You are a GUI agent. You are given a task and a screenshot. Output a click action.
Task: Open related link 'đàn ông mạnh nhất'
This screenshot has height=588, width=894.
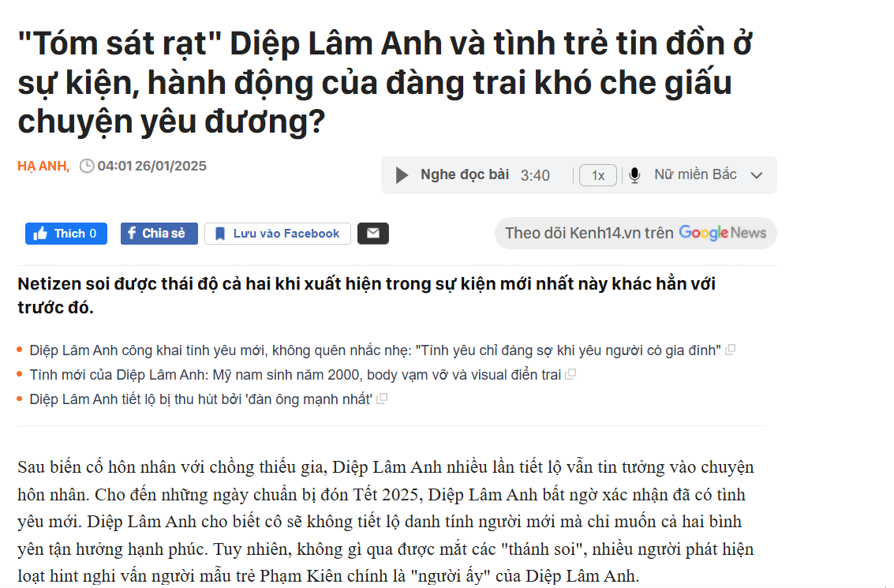[200, 399]
